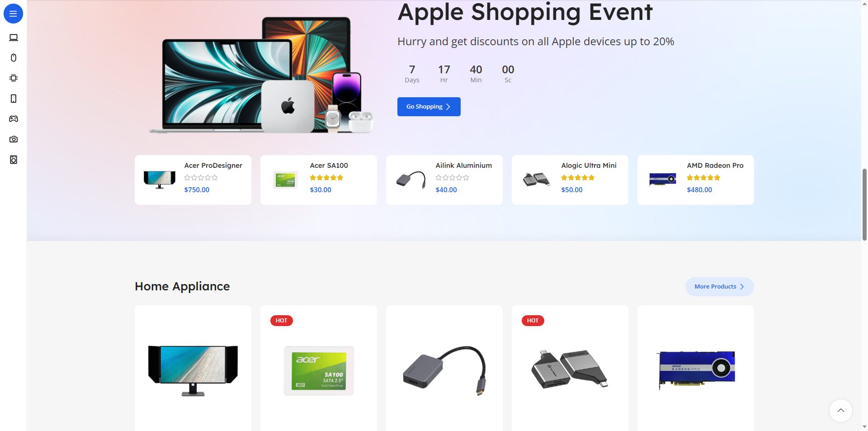Image resolution: width=868 pixels, height=431 pixels.
Task: Click the large Acer SA100 SSD image
Action: (319, 371)
